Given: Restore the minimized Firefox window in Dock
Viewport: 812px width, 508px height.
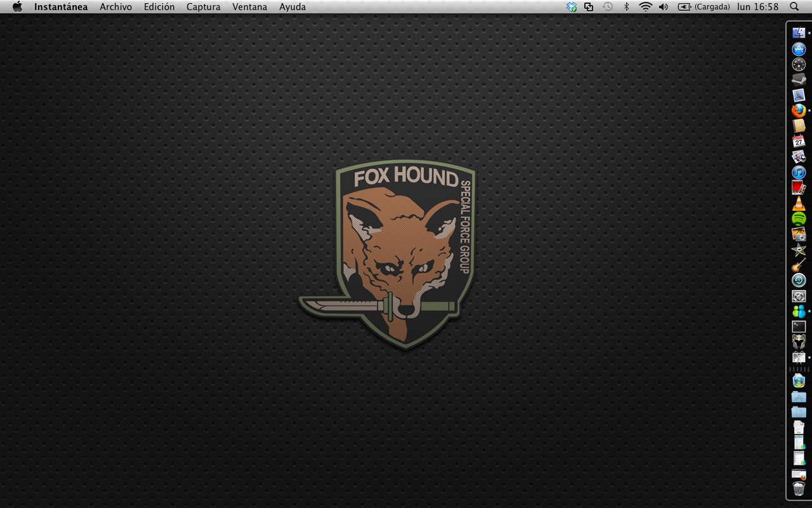Looking at the screenshot, I should (x=799, y=474).
